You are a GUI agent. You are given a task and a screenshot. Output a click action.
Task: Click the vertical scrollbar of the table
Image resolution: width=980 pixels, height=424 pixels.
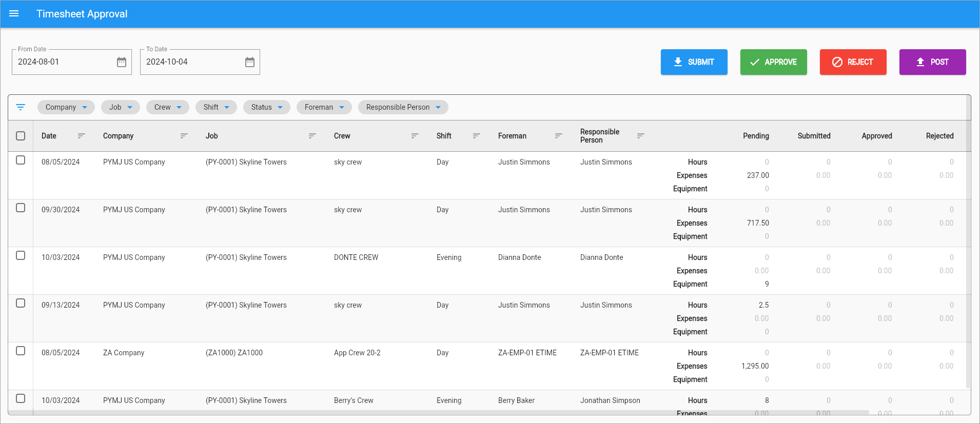click(968, 241)
